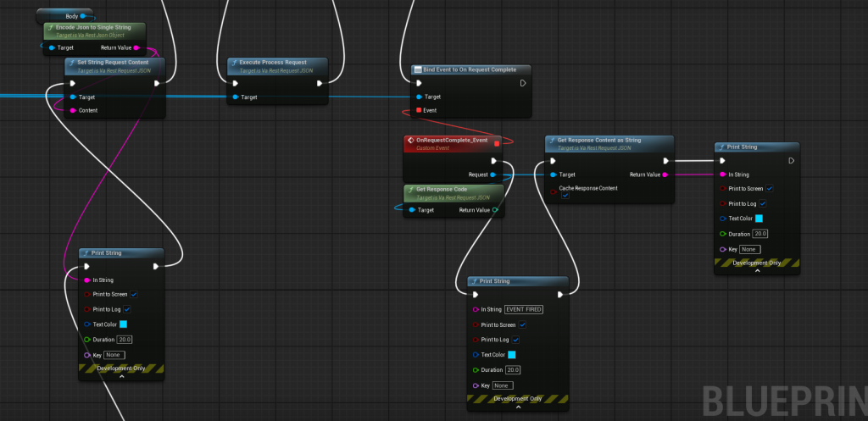This screenshot has height=421, width=868.
Task: Click the Body variable node output pin
Action: click(x=83, y=16)
